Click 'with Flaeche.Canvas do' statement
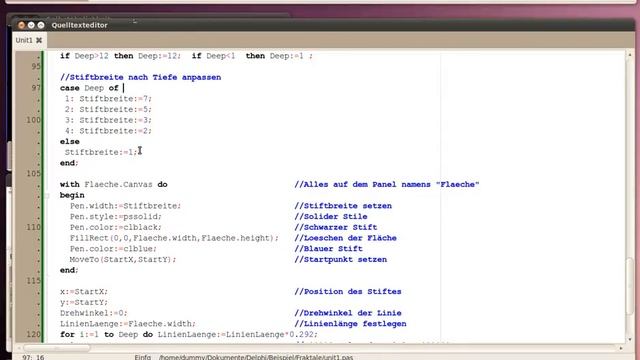This screenshot has width=640, height=360. coord(113,184)
